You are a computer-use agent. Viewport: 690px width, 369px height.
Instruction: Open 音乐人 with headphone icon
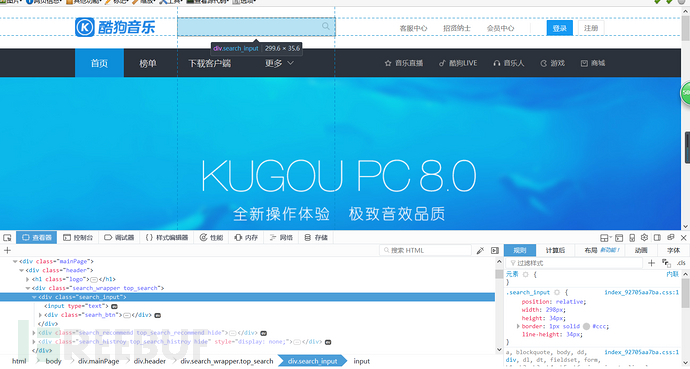509,63
